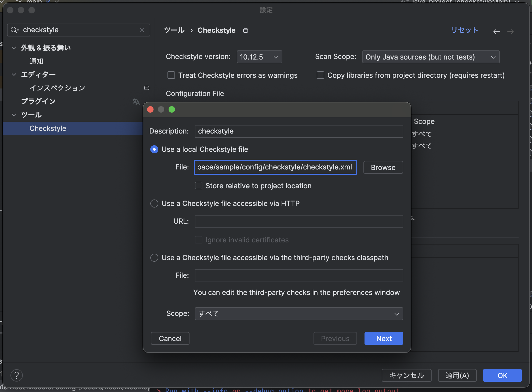Click the forward arrow in settings header

[510, 32]
